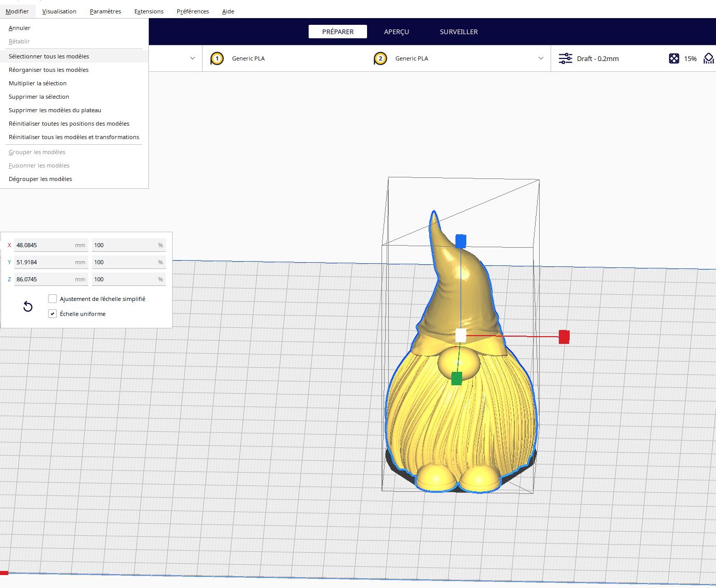Click the infill pattern icon

tap(674, 58)
